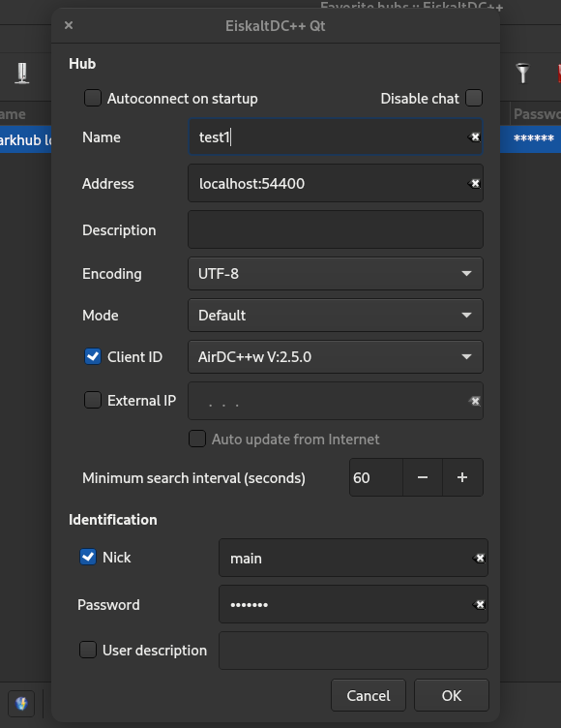Enable the External IP checkbox
Screen dimensions: 561x728
(x=93, y=400)
